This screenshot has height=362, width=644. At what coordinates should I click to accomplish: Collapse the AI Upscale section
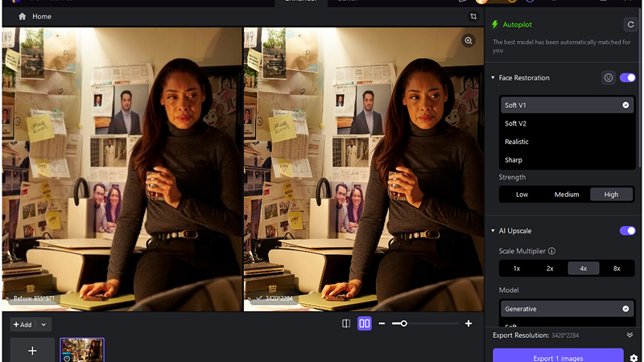[493, 231]
